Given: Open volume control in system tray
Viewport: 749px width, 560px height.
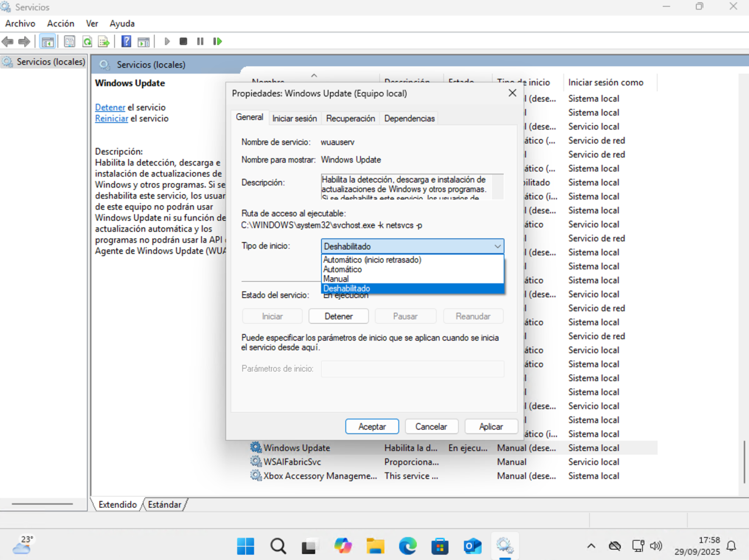Looking at the screenshot, I should pos(656,546).
